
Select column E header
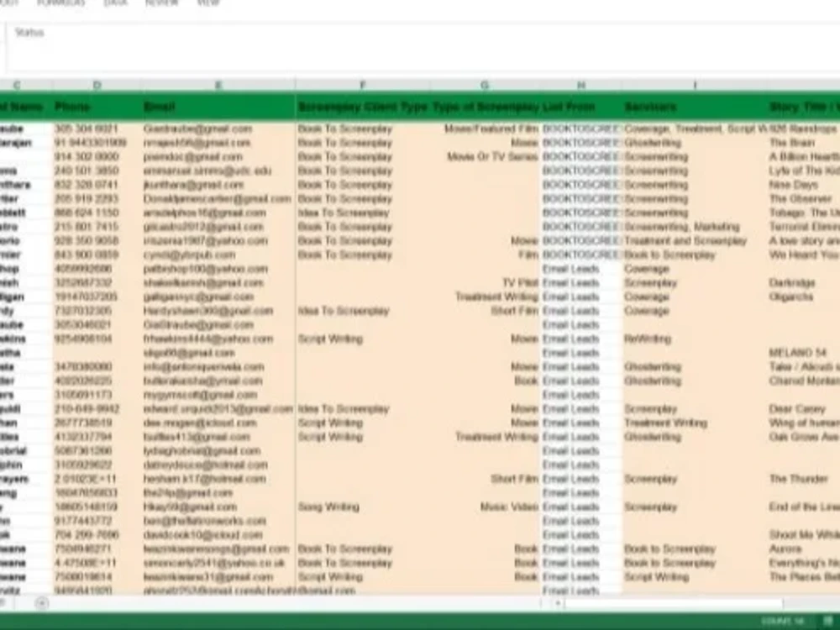218,85
